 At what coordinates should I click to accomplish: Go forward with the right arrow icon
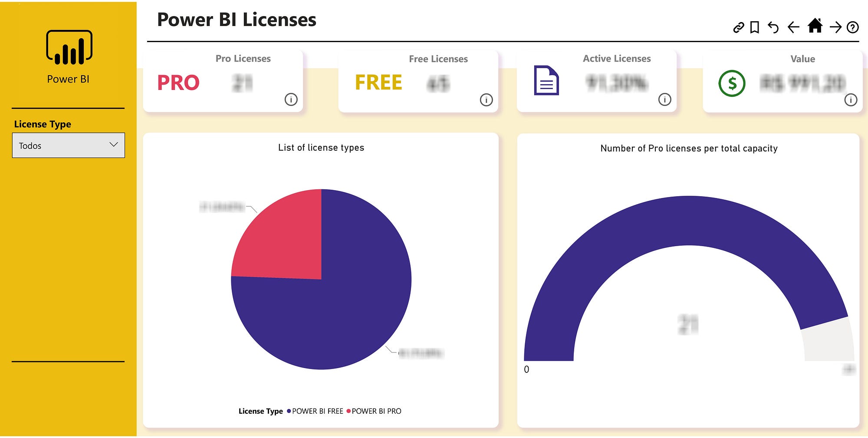coord(835,27)
